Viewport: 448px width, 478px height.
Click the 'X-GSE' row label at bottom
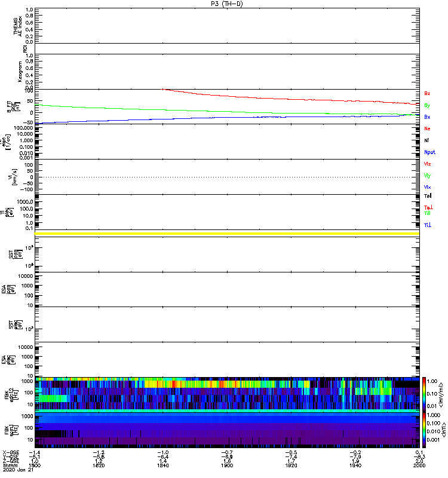pyautogui.click(x=11, y=452)
